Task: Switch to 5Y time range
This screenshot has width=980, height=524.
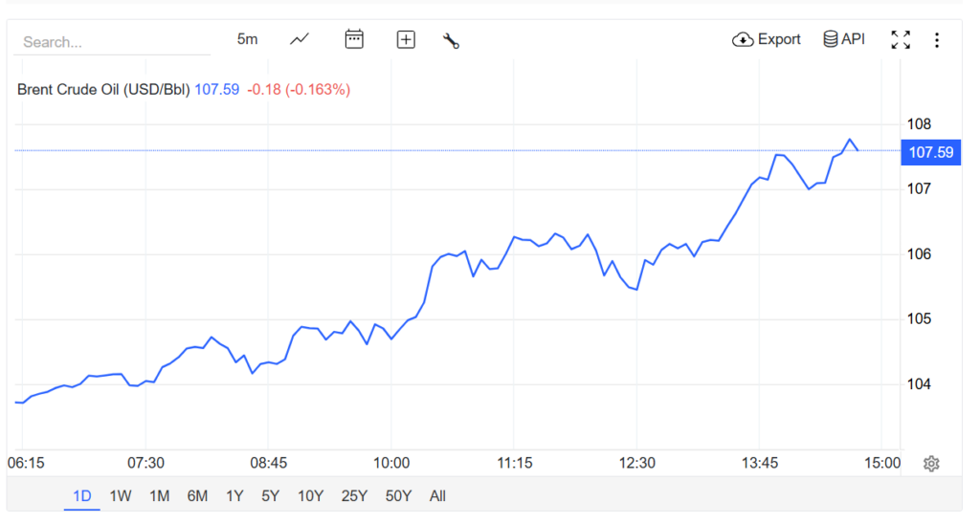Action: coord(271,495)
